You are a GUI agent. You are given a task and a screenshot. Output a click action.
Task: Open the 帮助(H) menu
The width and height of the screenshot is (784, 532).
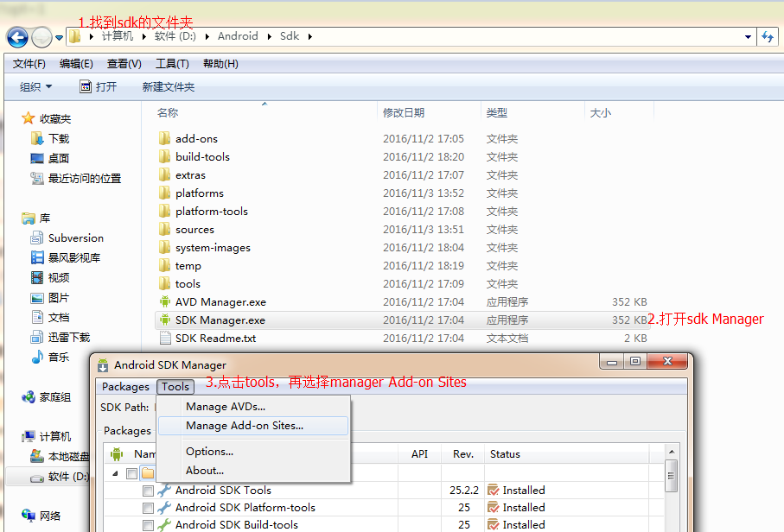coord(220,64)
